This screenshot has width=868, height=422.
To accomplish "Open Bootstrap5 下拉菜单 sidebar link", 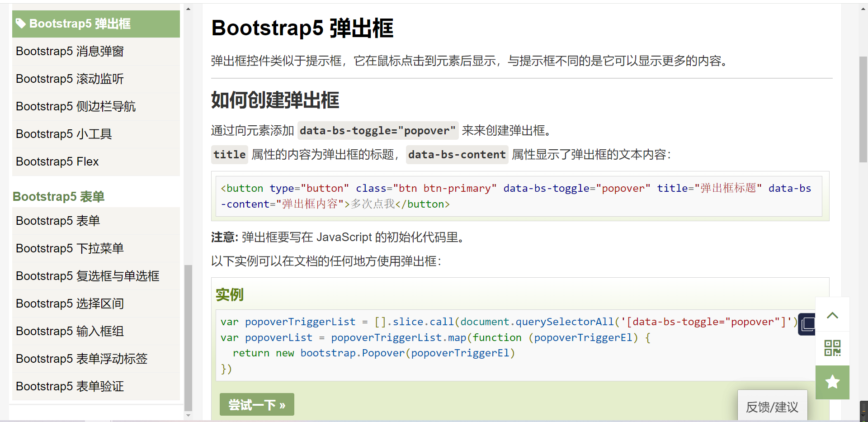I will [x=70, y=249].
